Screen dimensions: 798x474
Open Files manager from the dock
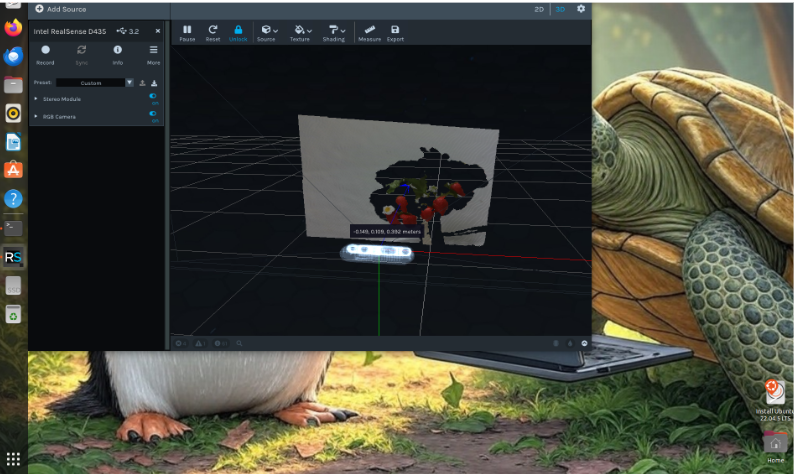point(13,84)
